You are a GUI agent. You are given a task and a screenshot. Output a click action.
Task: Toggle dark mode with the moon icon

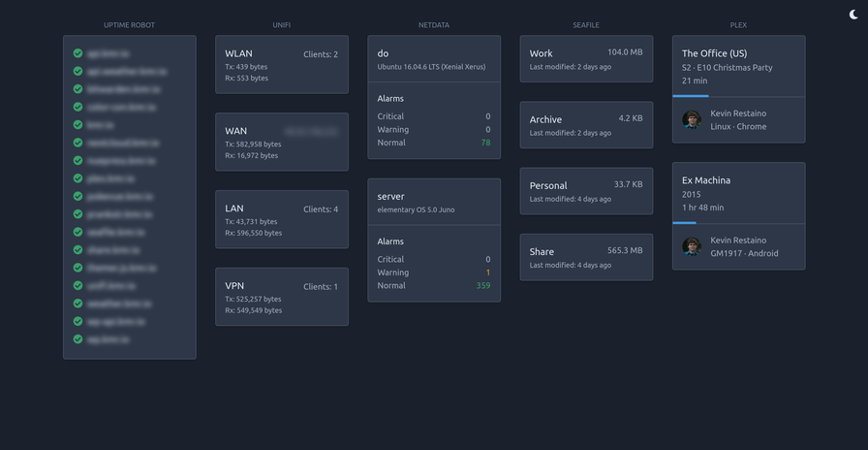coord(852,14)
